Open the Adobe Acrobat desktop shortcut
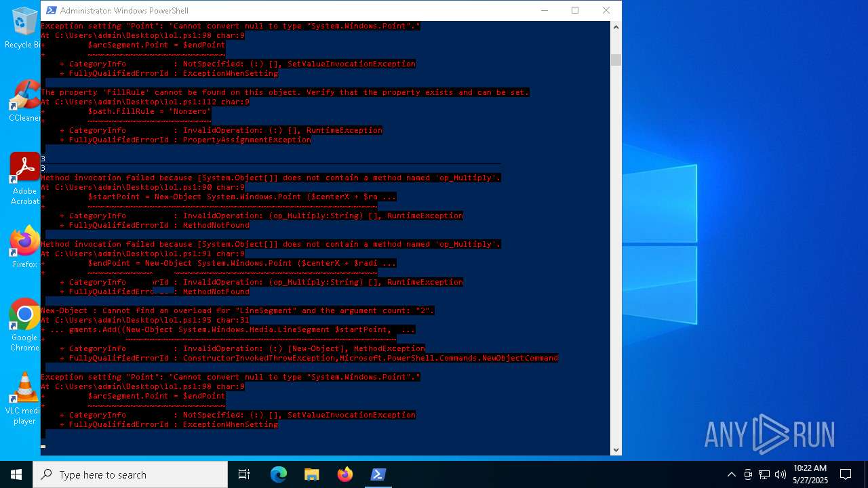Image resolution: width=868 pixels, height=488 pixels. pyautogui.click(x=24, y=179)
